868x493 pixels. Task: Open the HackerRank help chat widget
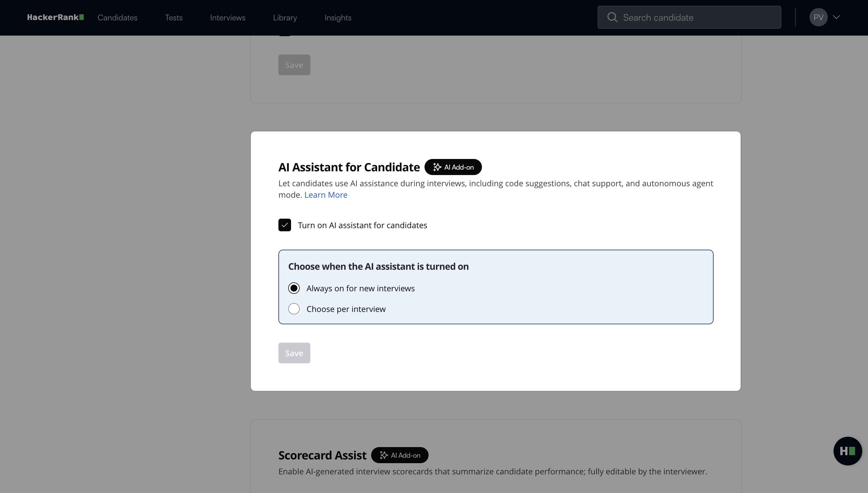point(847,451)
